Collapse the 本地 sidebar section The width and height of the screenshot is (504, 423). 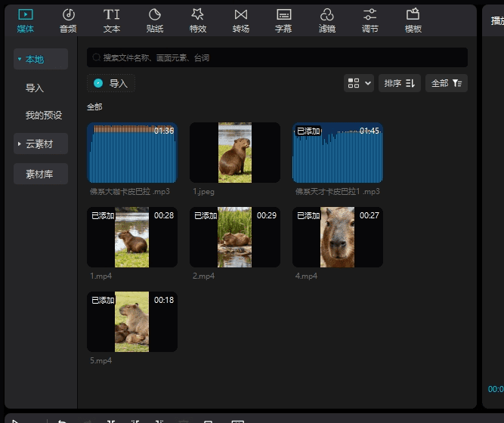[41, 59]
